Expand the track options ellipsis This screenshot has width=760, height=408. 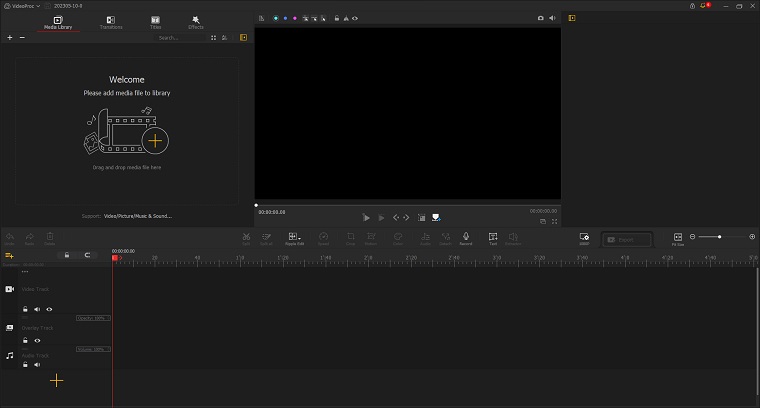pyautogui.click(x=25, y=272)
